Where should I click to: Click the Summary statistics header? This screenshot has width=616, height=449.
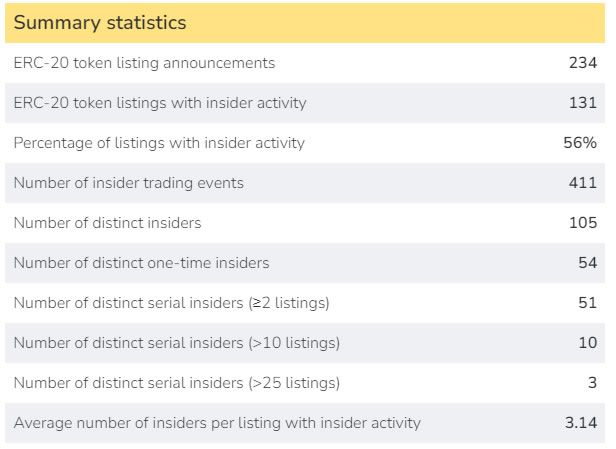pos(100,22)
